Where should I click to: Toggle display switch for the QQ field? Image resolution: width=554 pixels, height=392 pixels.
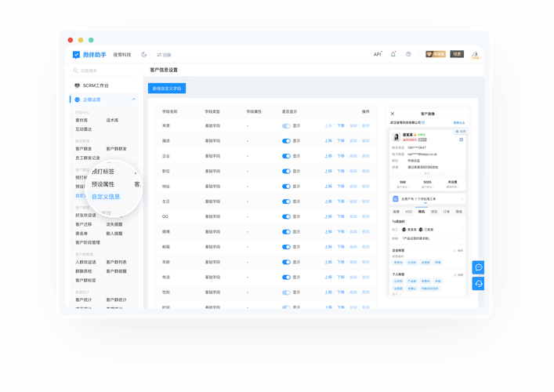(286, 216)
